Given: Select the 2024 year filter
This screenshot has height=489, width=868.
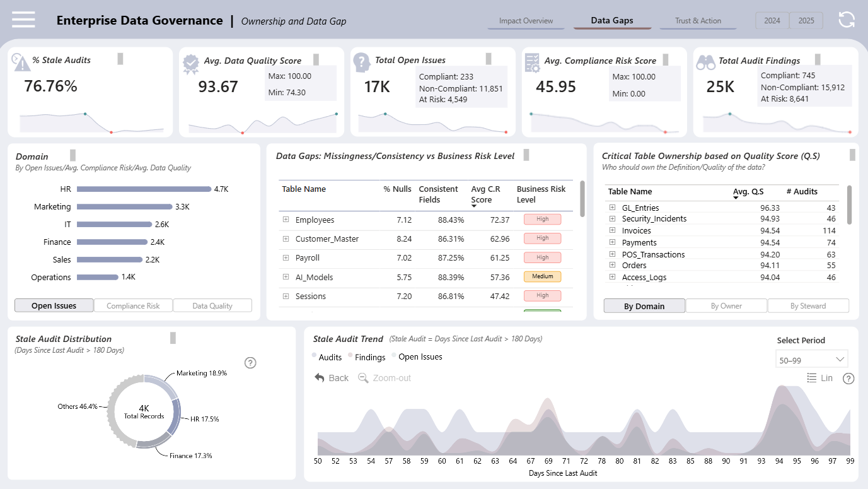Looking at the screenshot, I should (772, 20).
